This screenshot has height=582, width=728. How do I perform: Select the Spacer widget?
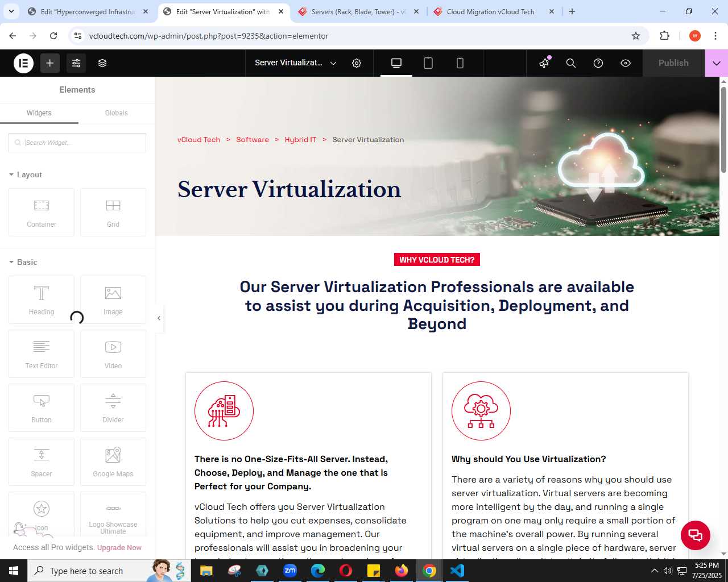tap(42, 462)
